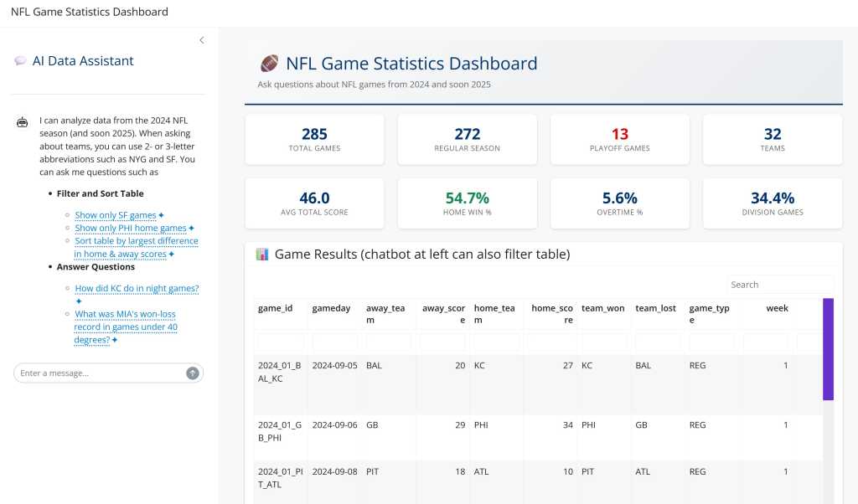Click the chat bubble icon beside AI Data Assistant

(x=20, y=61)
